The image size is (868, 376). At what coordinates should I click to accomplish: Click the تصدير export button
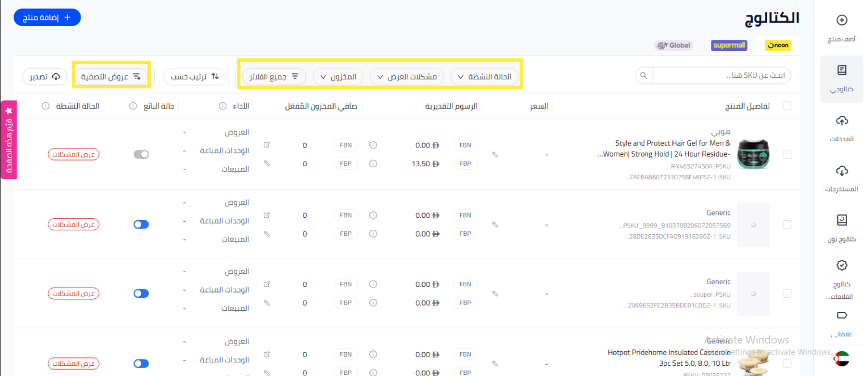45,76
